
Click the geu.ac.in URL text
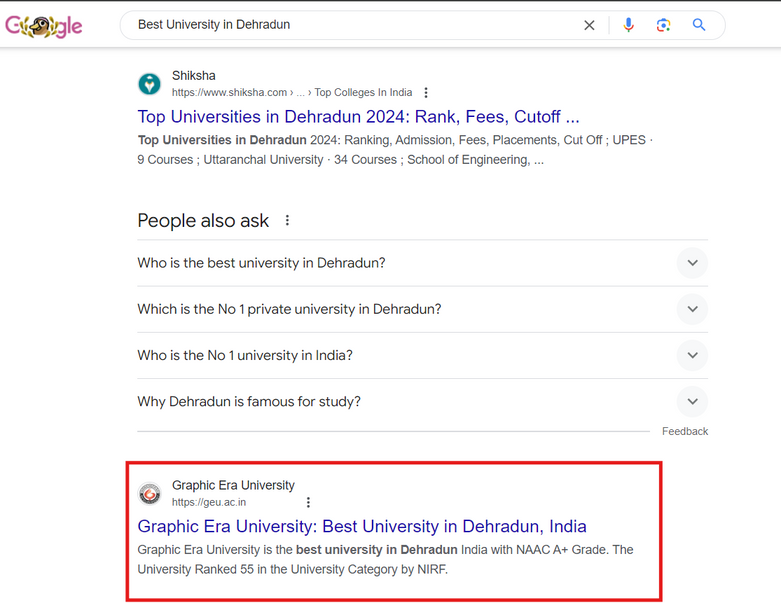tap(209, 502)
